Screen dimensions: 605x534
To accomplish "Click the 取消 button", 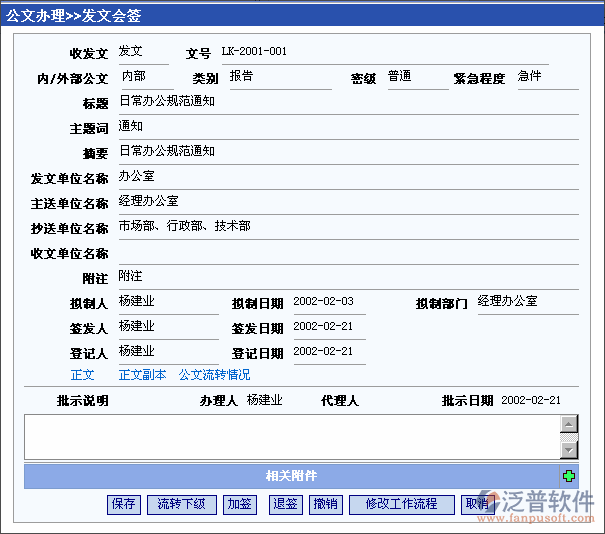I will click(x=476, y=504).
